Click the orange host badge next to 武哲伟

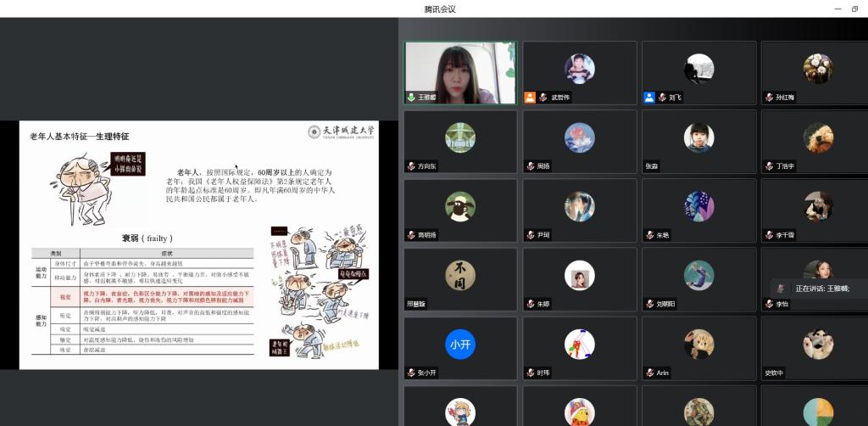click(x=530, y=98)
